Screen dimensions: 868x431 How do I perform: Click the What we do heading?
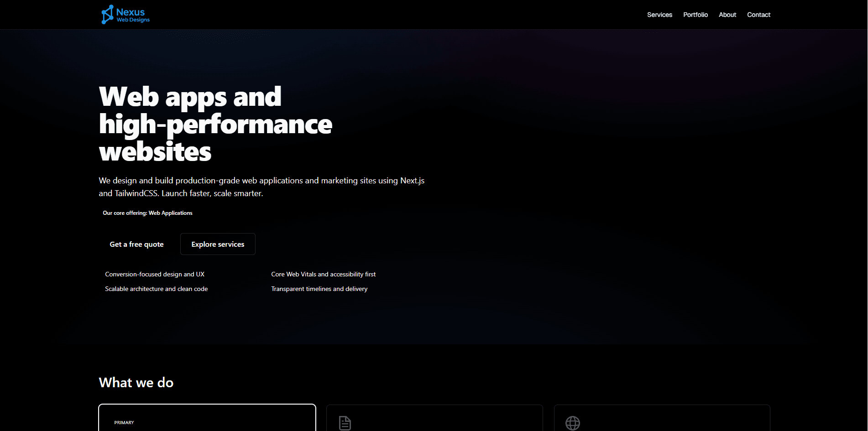(x=136, y=383)
